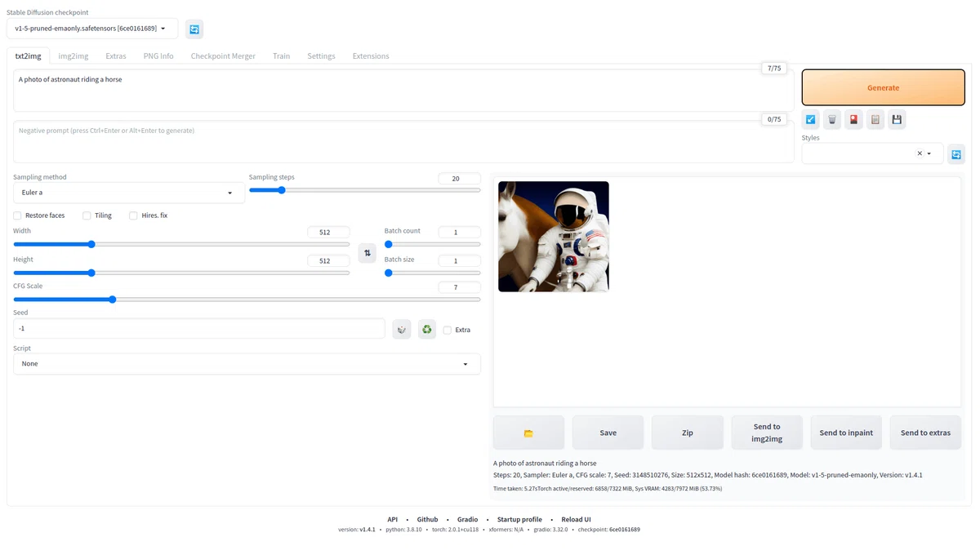980x555 pixels.
Task: Open the Checkpoint Merger tab
Action: coord(223,55)
